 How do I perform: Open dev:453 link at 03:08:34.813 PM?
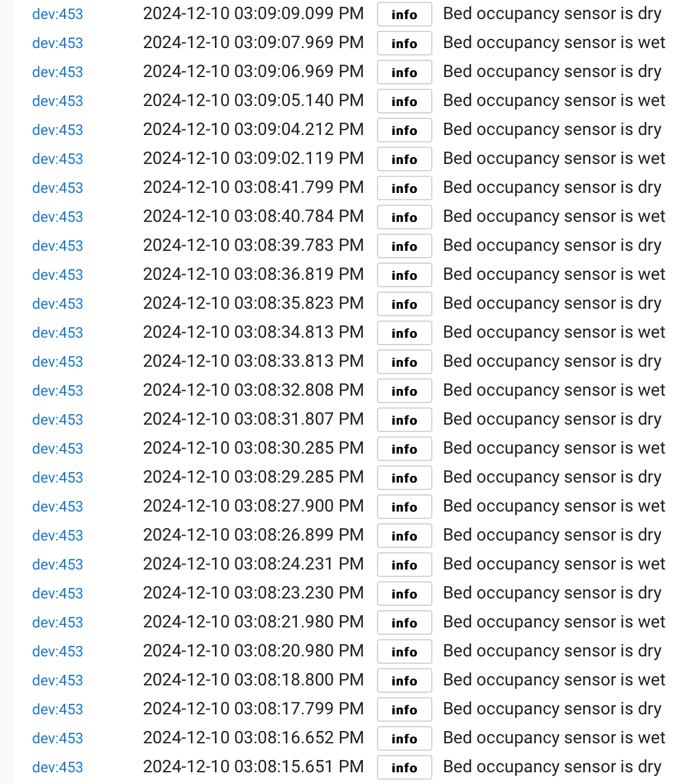[57, 333]
